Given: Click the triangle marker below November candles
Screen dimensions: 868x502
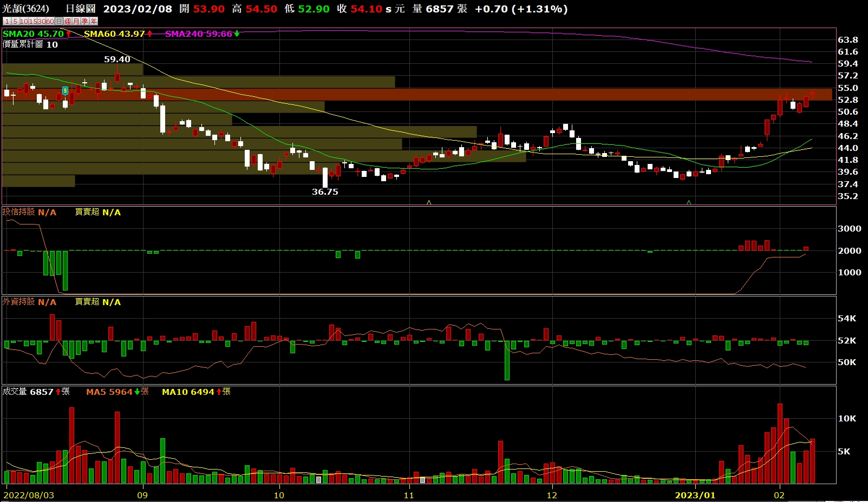Looking at the screenshot, I should click(x=429, y=202).
